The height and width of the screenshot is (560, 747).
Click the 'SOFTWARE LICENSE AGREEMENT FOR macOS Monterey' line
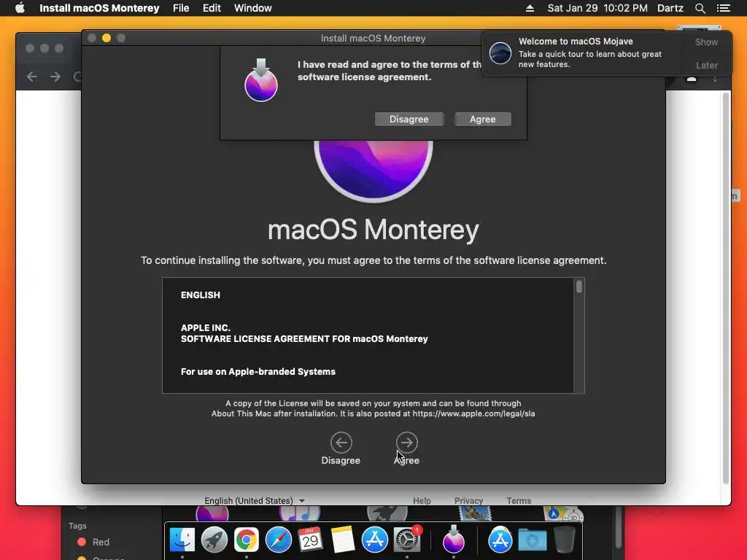304,339
